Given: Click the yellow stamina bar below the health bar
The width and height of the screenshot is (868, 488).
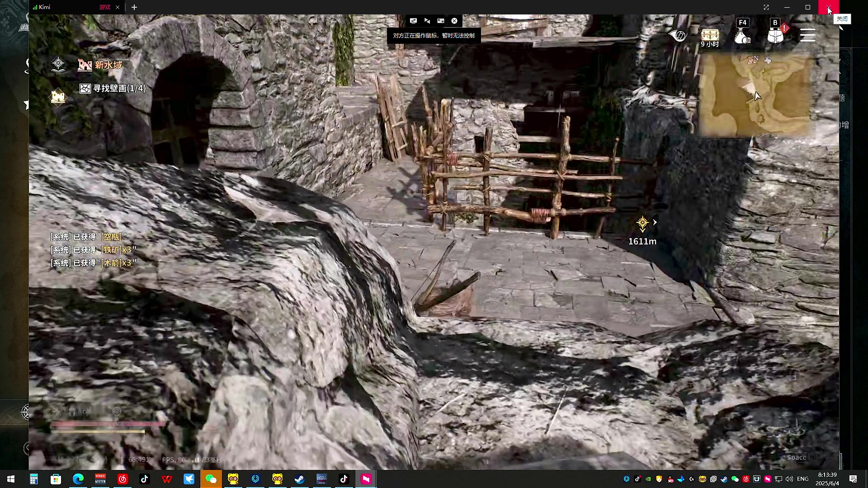Looking at the screenshot, I should coord(98,432).
